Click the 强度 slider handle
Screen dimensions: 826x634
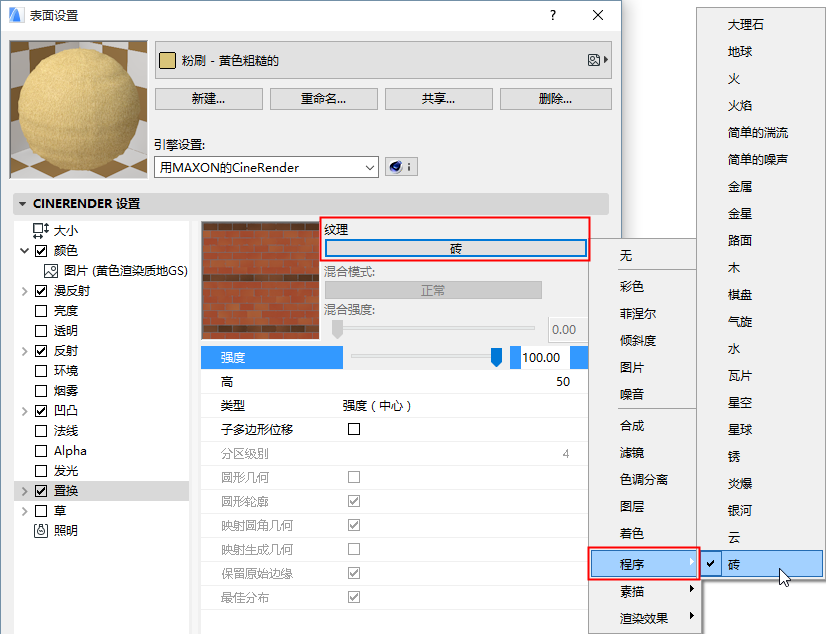[496, 357]
